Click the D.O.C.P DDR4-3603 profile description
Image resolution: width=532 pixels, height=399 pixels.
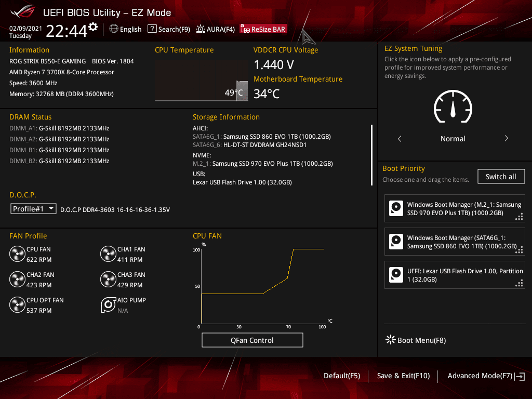point(115,210)
